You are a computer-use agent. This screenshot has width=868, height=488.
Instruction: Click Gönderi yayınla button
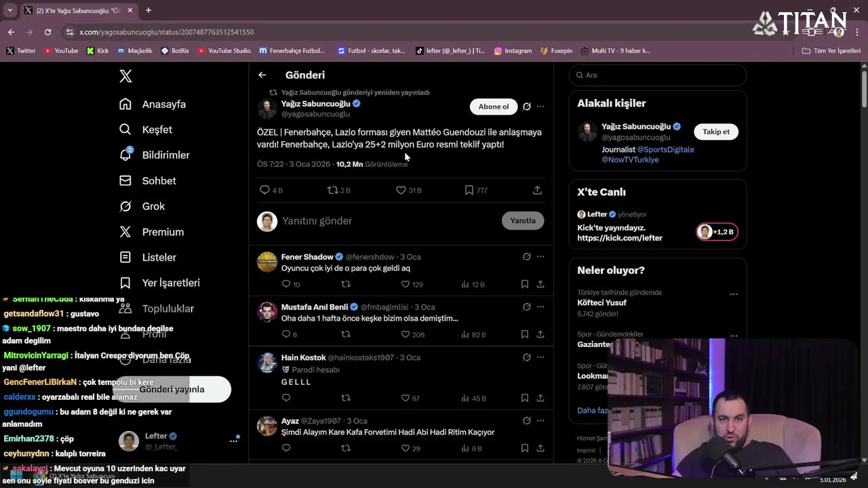click(172, 389)
